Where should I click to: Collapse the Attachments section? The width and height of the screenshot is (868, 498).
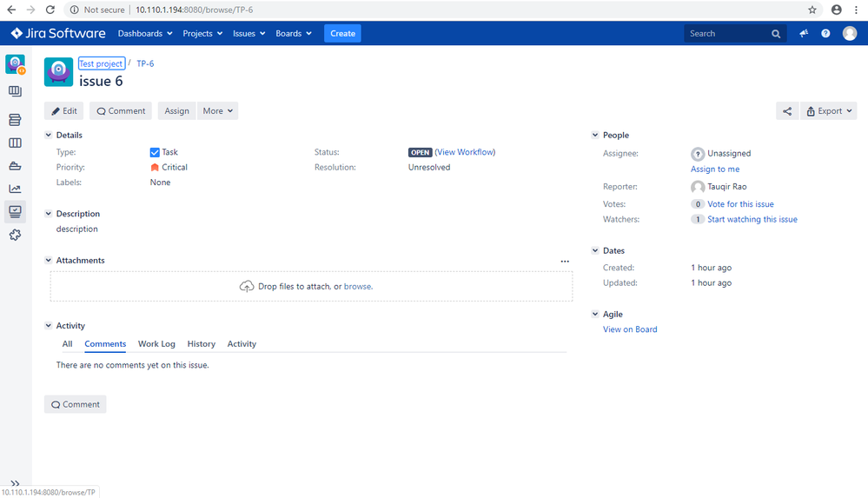pyautogui.click(x=48, y=260)
